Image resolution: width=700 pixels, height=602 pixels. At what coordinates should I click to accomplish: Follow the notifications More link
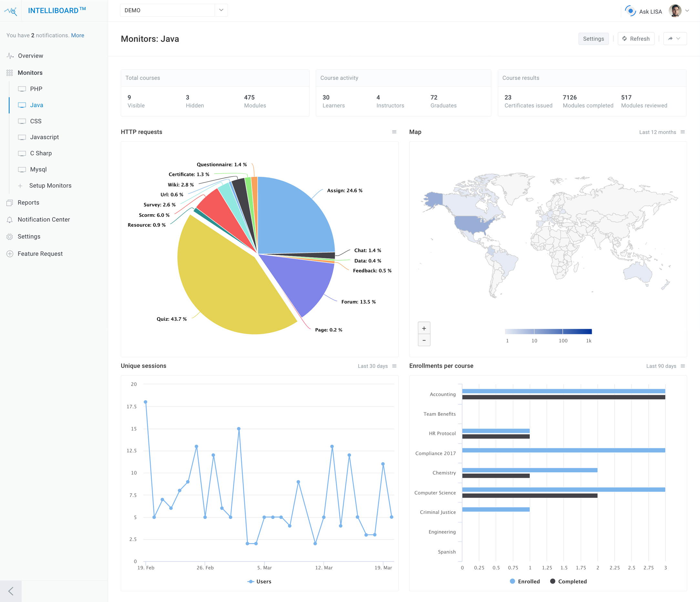coord(77,36)
